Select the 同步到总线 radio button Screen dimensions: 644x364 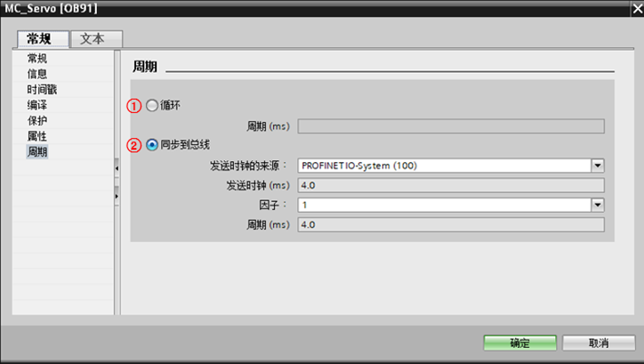pyautogui.click(x=152, y=144)
